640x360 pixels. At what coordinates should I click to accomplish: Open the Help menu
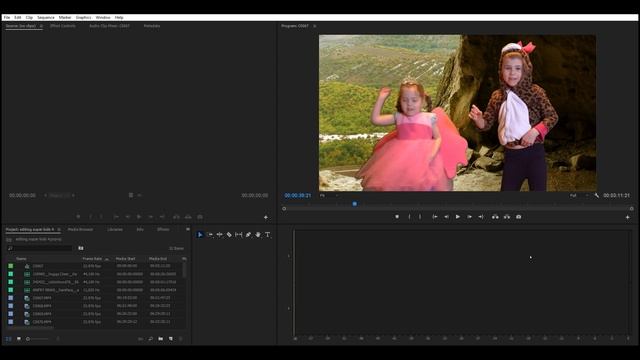(x=119, y=18)
